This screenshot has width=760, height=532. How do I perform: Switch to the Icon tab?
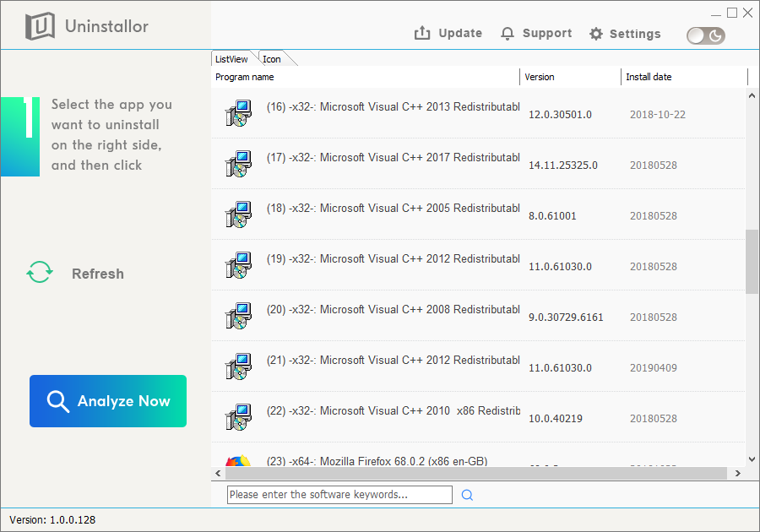272,59
